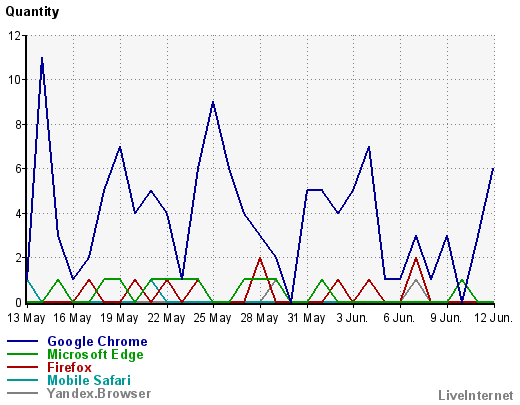
Task: Click the Firefox legend label
Action: point(69,368)
